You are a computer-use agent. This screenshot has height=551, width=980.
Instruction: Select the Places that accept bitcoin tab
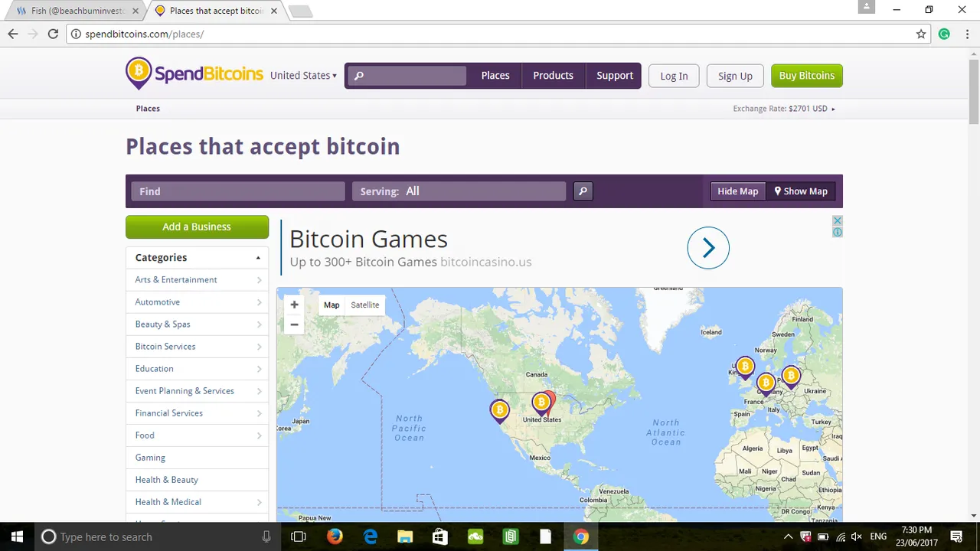[216, 11]
